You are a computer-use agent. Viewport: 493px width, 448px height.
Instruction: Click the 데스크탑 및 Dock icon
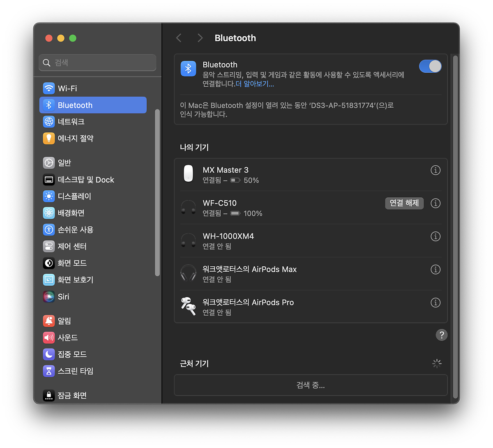(49, 180)
